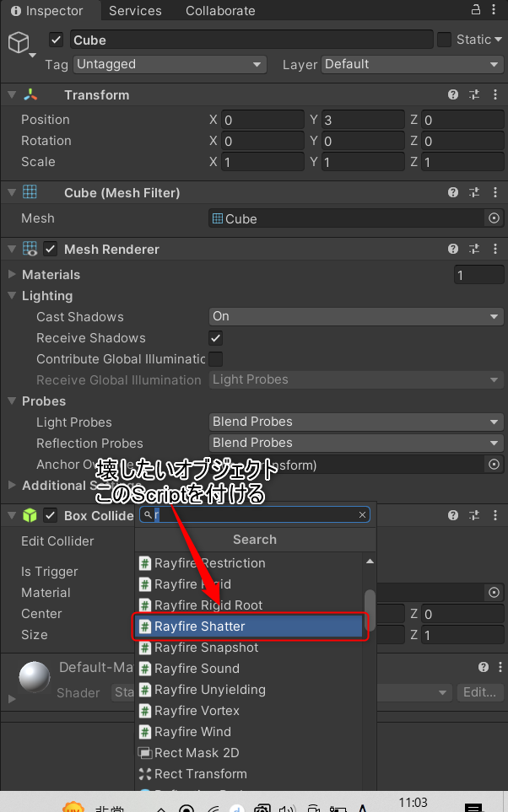The height and width of the screenshot is (812, 508).
Task: Open Mesh Renderer preset selector icon
Action: (x=474, y=249)
